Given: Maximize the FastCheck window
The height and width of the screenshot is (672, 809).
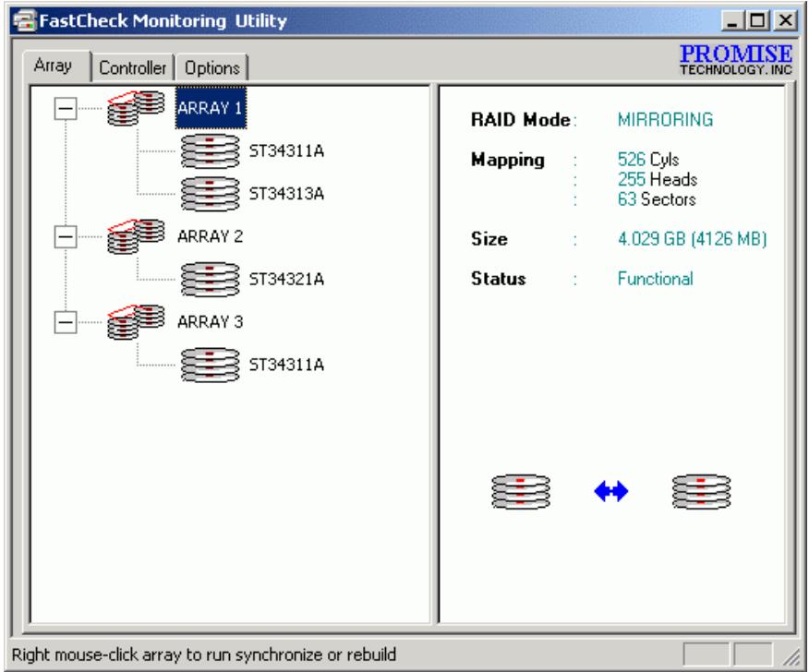Looking at the screenshot, I should 757,20.
